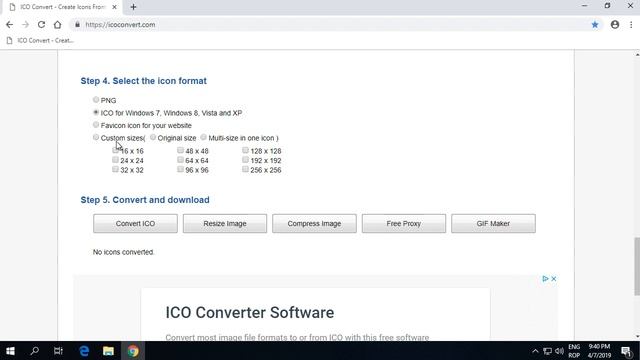Click the scrollbar down arrow
Screen dimensions: 640x360
coord(637,336)
